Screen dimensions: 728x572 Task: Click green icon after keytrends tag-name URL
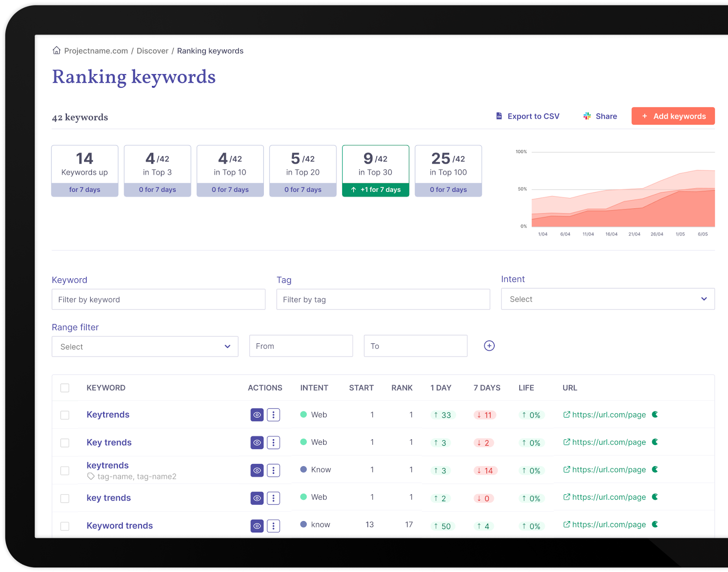(655, 469)
